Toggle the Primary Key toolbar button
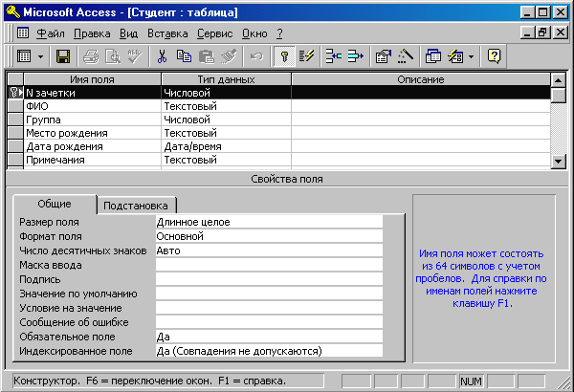This screenshot has width=574, height=392. pos(284,56)
